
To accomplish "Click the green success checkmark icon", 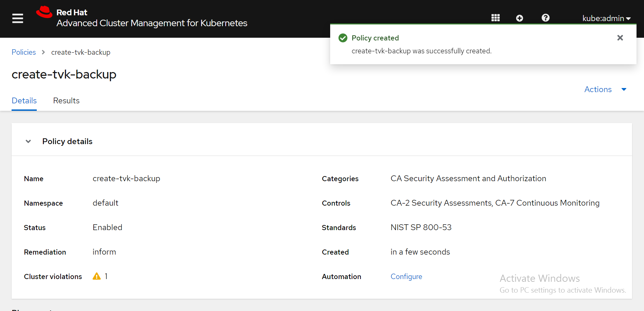I will (343, 38).
